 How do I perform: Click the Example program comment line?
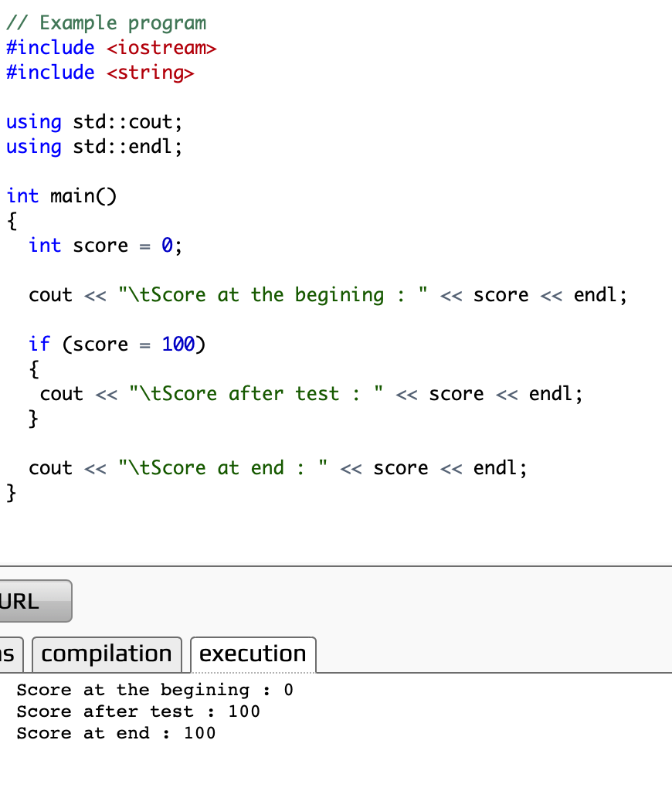[104, 22]
